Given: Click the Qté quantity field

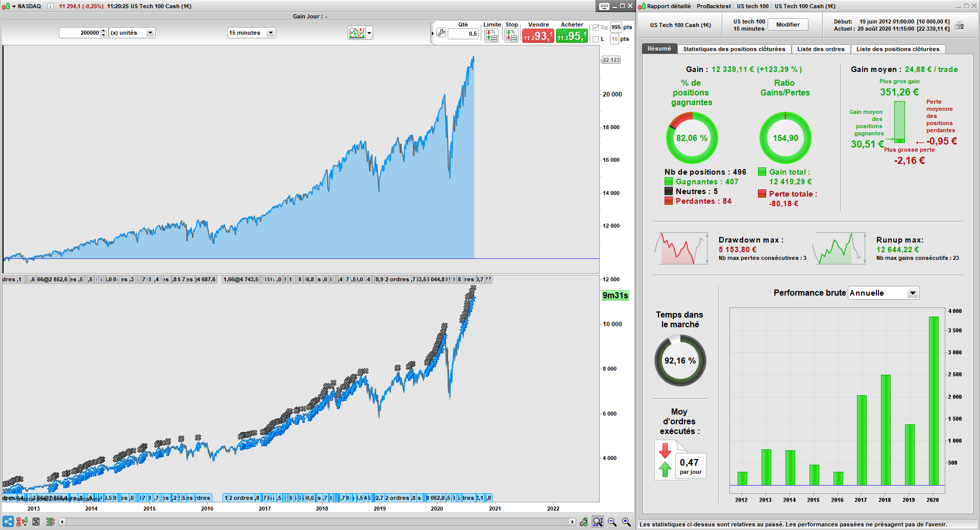Looking at the screenshot, I should [x=463, y=34].
